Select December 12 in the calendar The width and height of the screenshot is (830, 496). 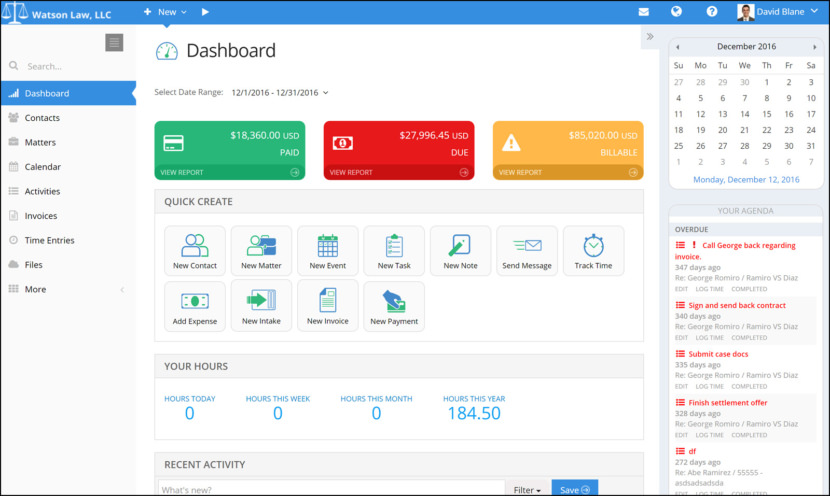[x=700, y=114]
